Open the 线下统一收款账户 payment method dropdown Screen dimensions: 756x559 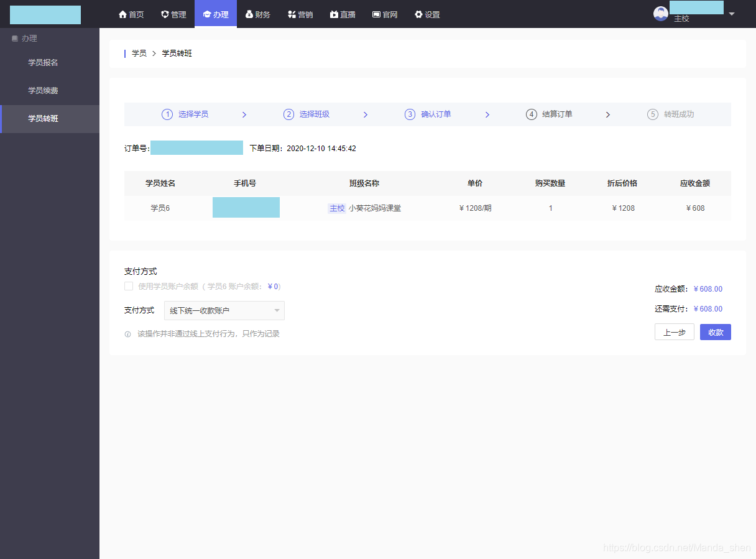tap(224, 310)
